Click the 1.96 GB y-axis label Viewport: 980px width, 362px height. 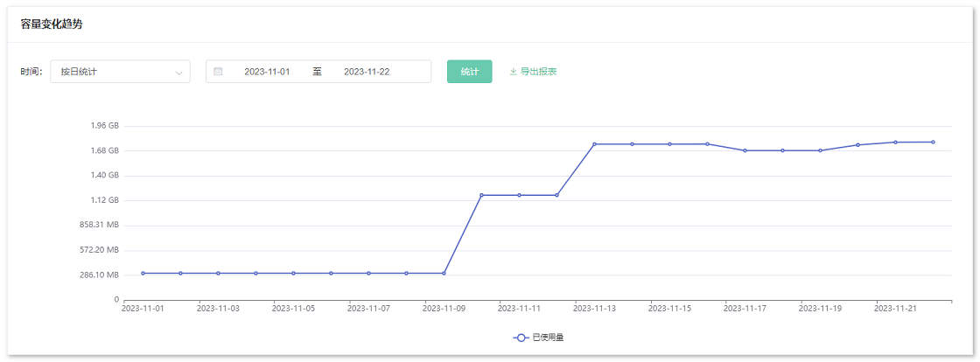105,125
